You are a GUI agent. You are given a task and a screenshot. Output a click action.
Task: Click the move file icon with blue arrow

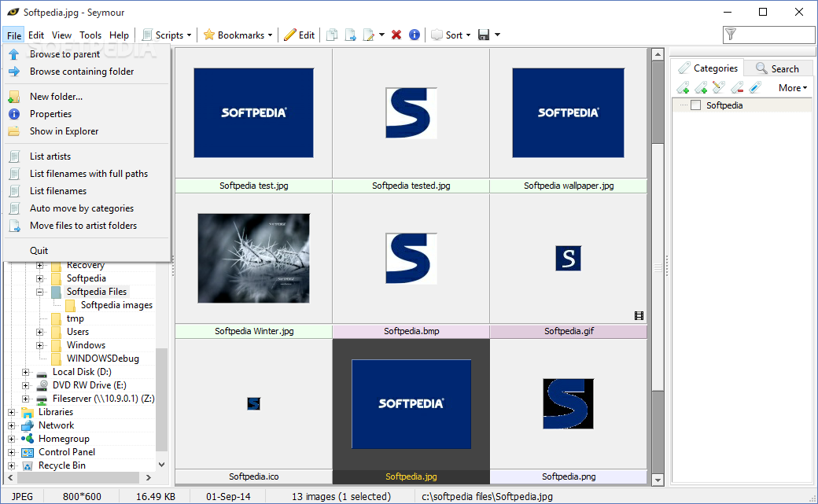tap(350, 35)
